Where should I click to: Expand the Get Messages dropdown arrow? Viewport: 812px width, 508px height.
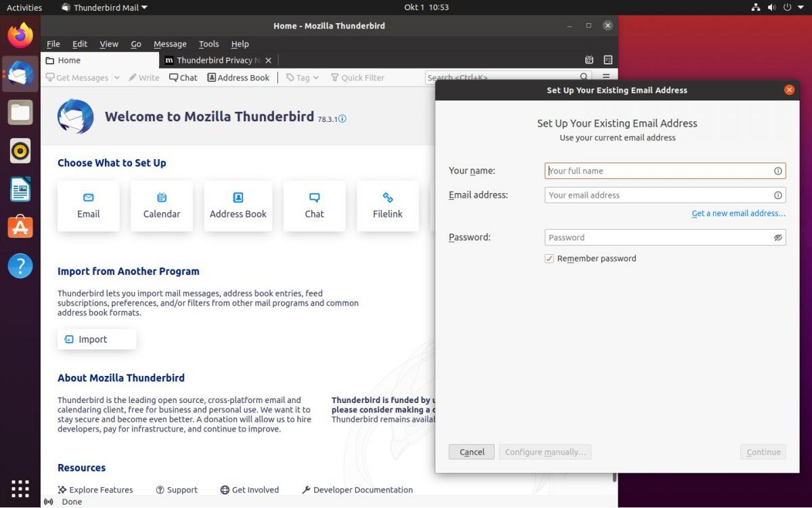click(117, 78)
